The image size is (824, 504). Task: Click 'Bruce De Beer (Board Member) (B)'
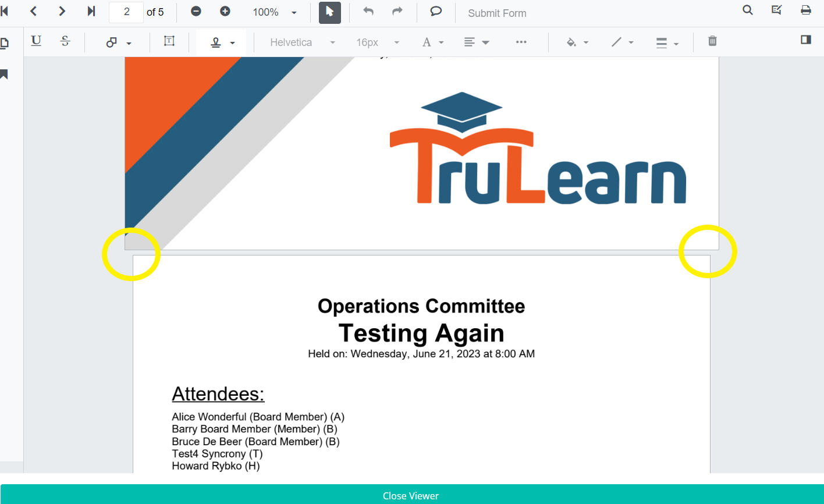256,441
